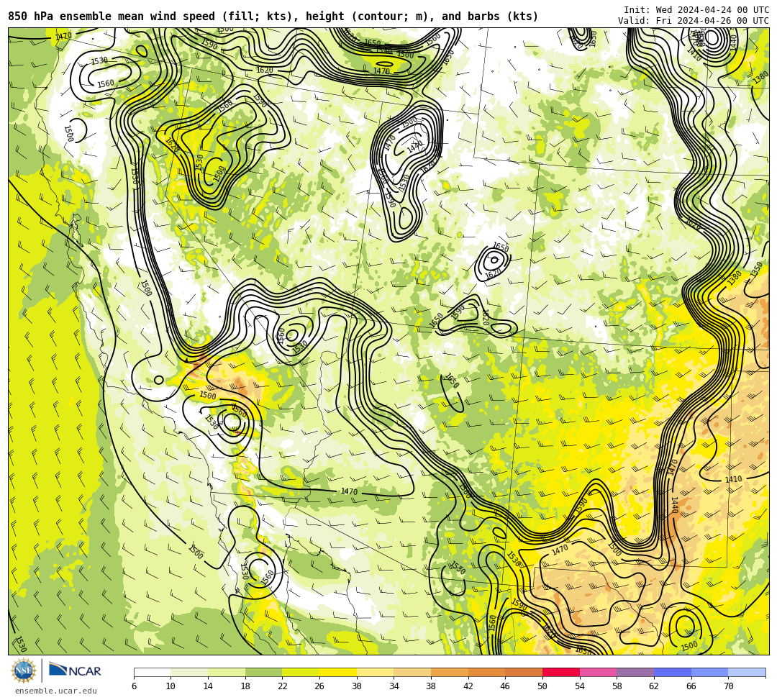
Task: Pick the red 50–54 kts legend swatch
Action: tap(561, 672)
